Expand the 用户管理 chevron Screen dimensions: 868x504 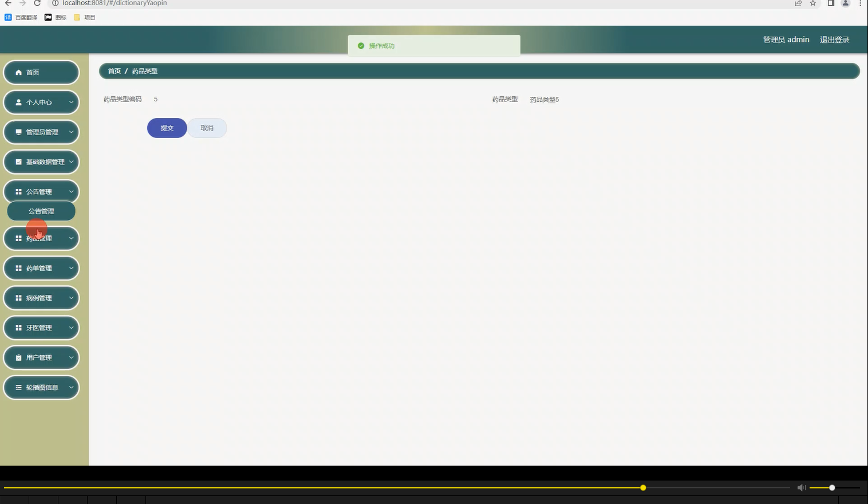tap(71, 357)
